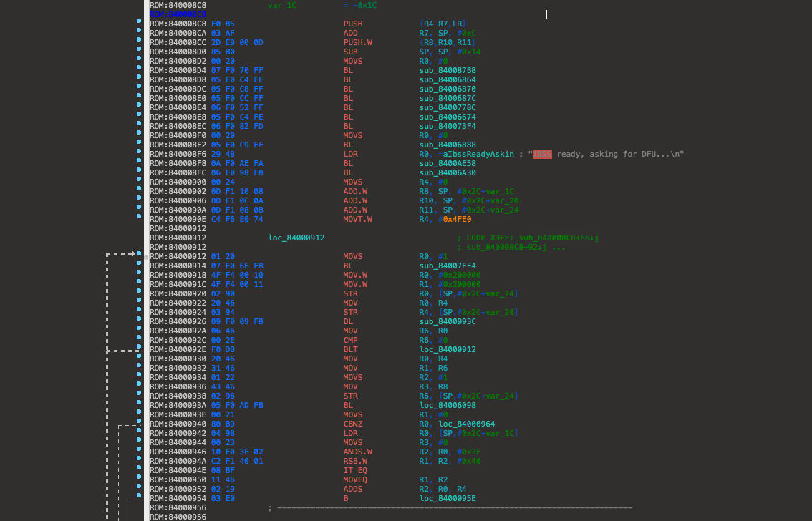Select the loc_84000912 label definition
The image size is (812, 521).
(x=296, y=238)
